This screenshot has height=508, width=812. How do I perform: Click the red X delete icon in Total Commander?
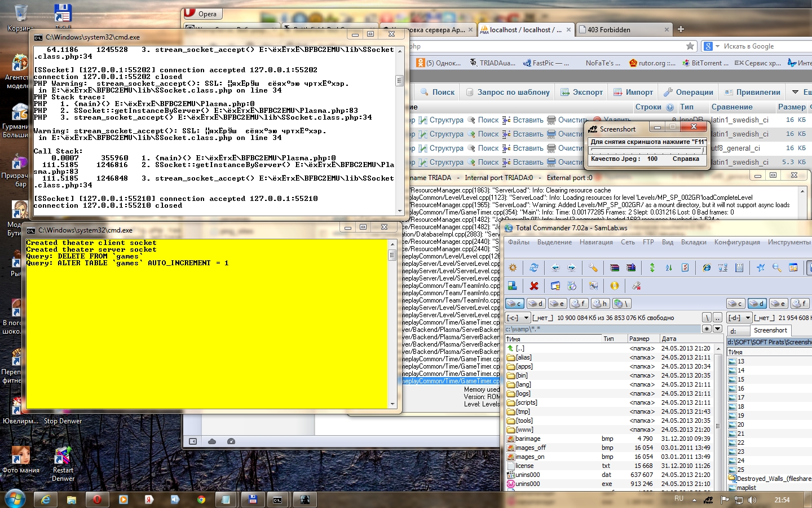click(534, 286)
